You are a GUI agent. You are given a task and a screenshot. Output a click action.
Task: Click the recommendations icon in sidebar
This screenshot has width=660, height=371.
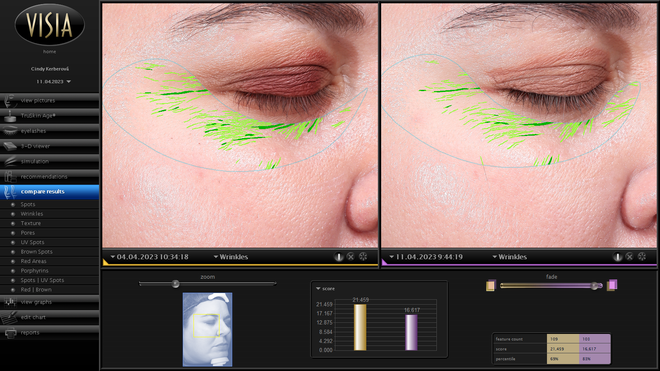coord(9,176)
